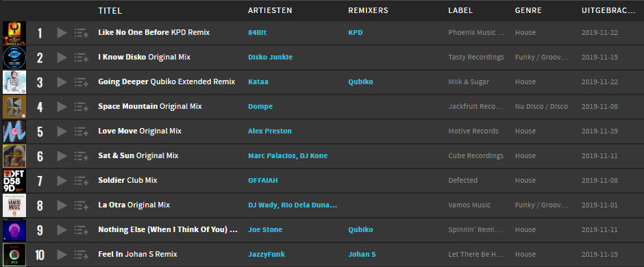
Task: Open La Otra Vamos Music artwork
Action: pos(14,205)
